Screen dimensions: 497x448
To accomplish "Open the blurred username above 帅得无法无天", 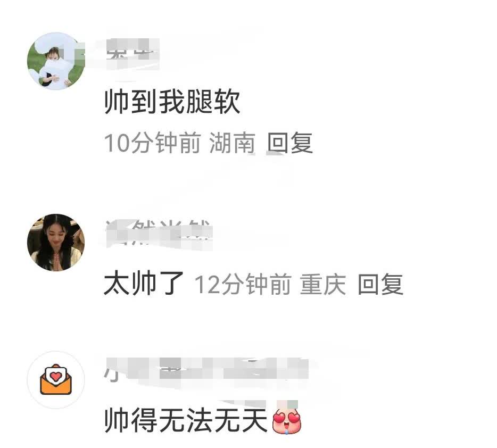I will (206, 369).
